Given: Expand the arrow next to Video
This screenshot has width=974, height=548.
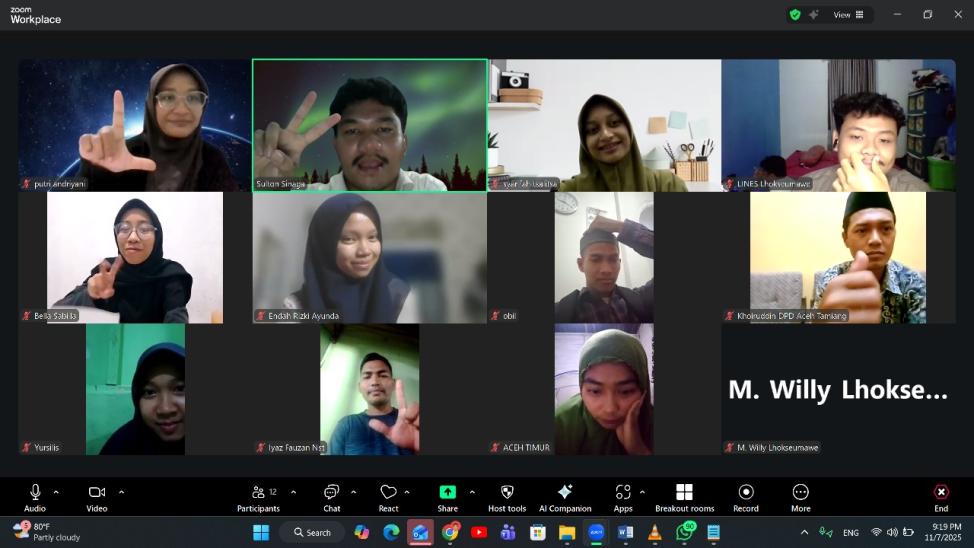Looking at the screenshot, I should (121, 492).
